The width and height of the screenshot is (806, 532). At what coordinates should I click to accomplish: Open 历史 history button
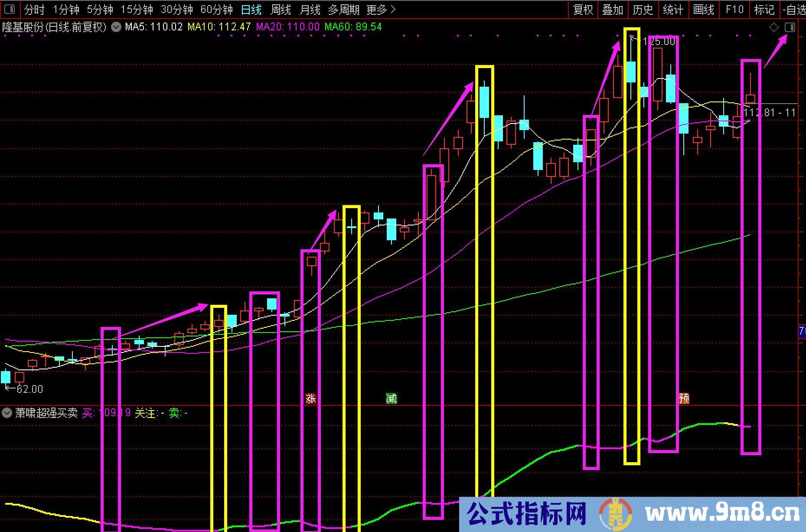click(x=643, y=10)
